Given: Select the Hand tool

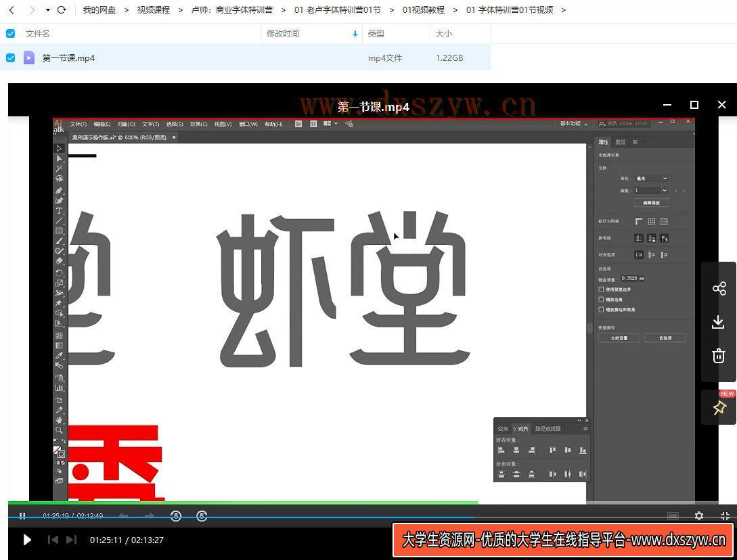Looking at the screenshot, I should click(60, 419).
